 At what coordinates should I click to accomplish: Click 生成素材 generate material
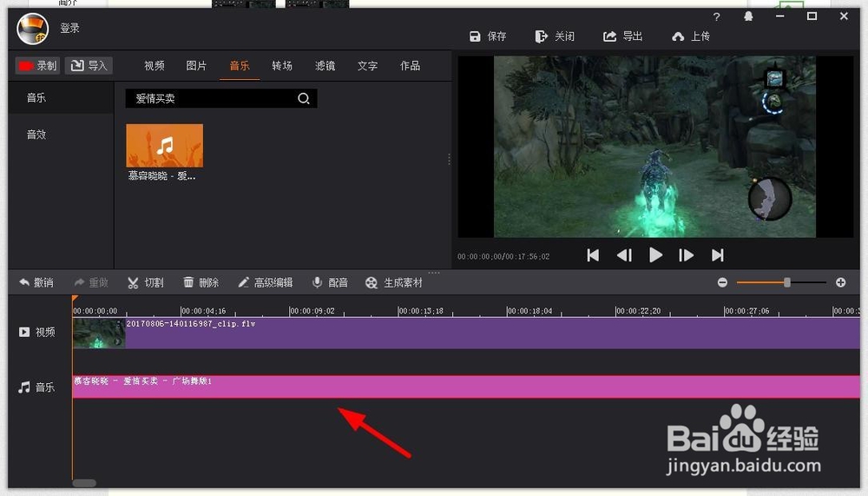[x=394, y=282]
